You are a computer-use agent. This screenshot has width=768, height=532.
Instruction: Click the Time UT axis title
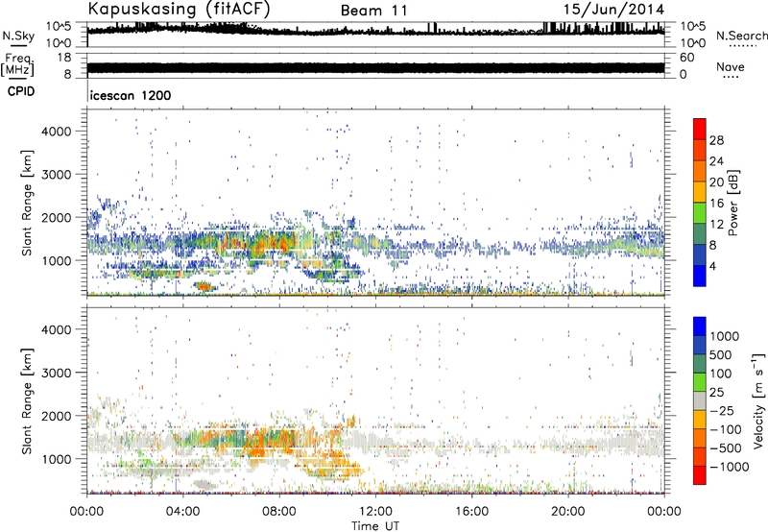tap(375, 526)
